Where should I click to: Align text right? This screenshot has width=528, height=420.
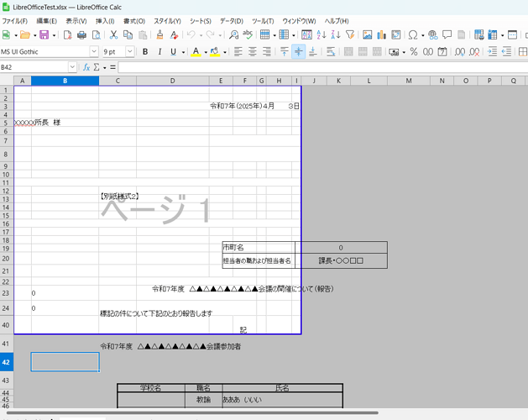click(266, 51)
